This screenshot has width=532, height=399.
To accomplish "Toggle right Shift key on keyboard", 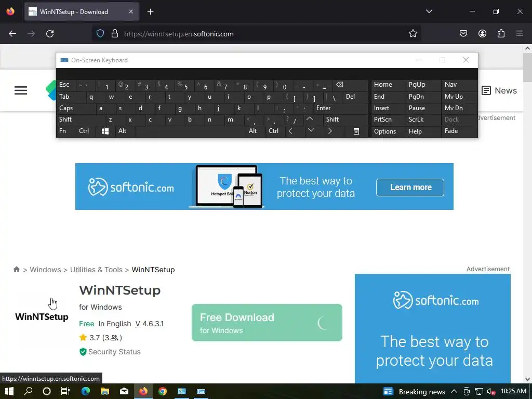I will coord(345,119).
